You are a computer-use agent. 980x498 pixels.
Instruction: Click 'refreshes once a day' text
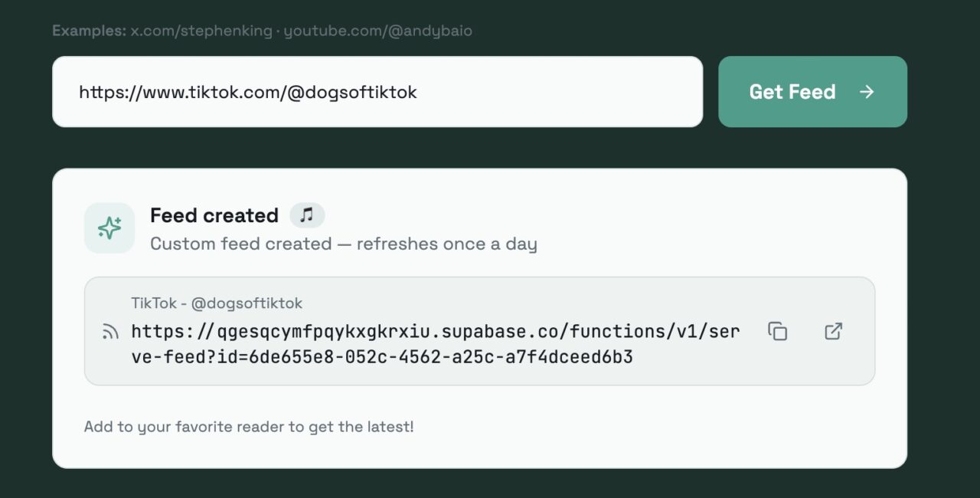tap(447, 244)
